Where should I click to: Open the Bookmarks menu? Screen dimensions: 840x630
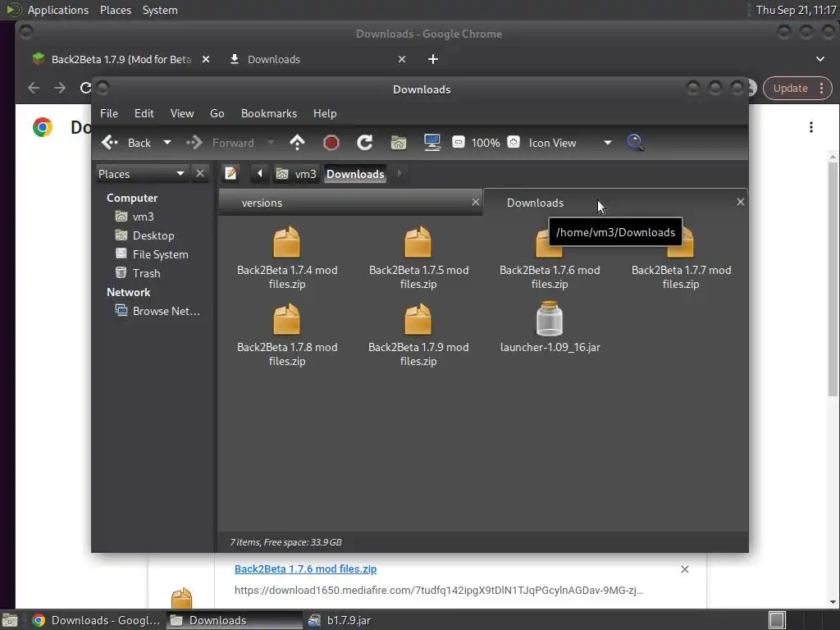(x=269, y=113)
